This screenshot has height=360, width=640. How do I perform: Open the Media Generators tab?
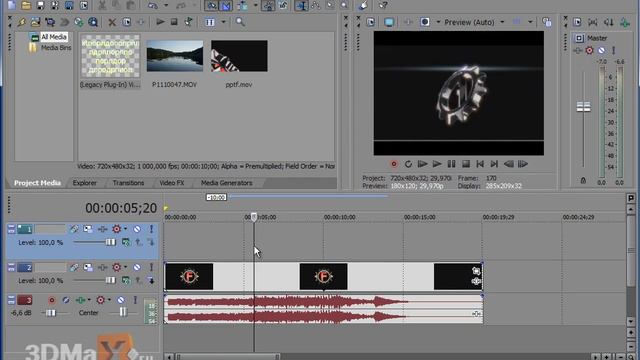pyautogui.click(x=227, y=183)
